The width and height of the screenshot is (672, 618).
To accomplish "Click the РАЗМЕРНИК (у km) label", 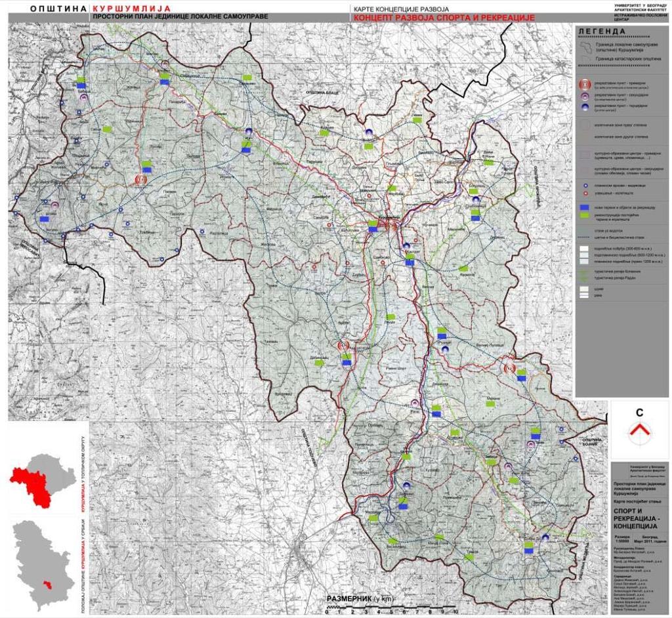I will click(x=360, y=599).
